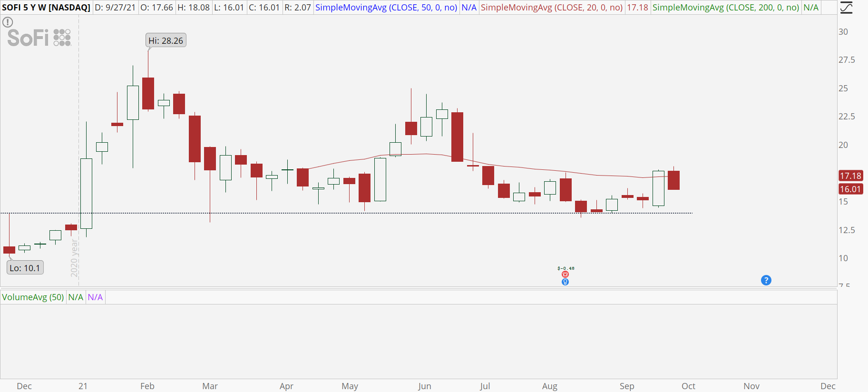Click the May label on time axis
The image size is (868, 392).
pos(350,386)
